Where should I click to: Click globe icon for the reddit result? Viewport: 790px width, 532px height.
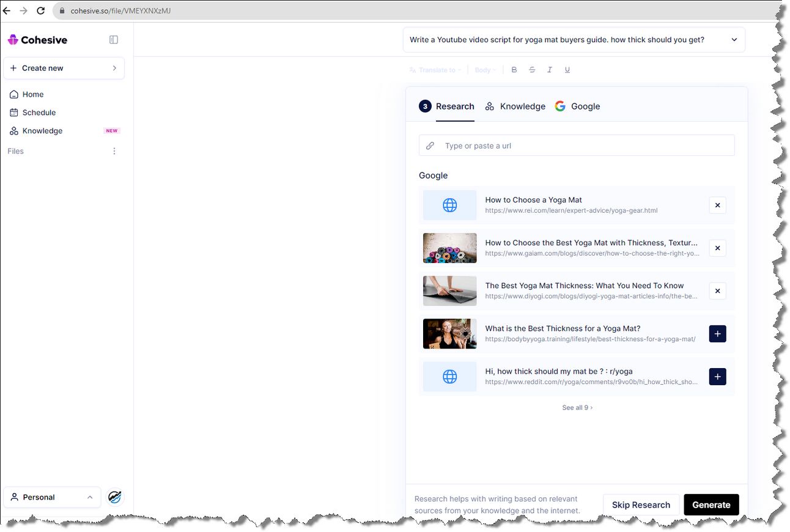[450, 377]
